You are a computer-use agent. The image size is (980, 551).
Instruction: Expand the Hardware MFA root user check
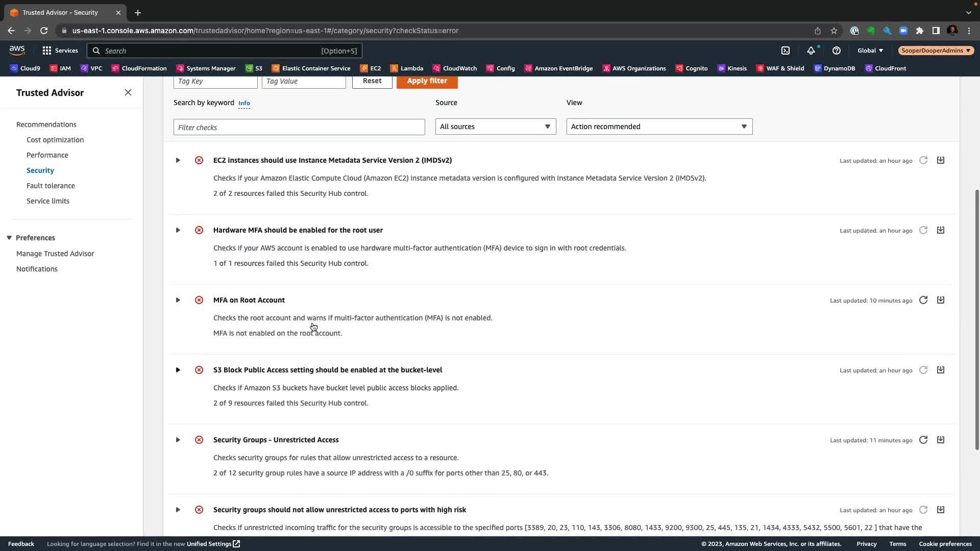[178, 230]
